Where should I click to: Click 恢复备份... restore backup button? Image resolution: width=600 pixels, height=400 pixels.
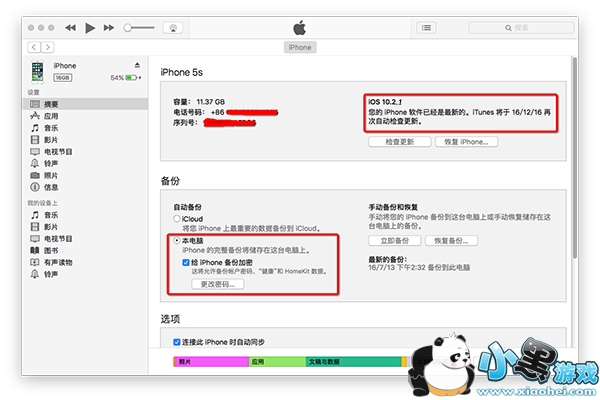451,240
